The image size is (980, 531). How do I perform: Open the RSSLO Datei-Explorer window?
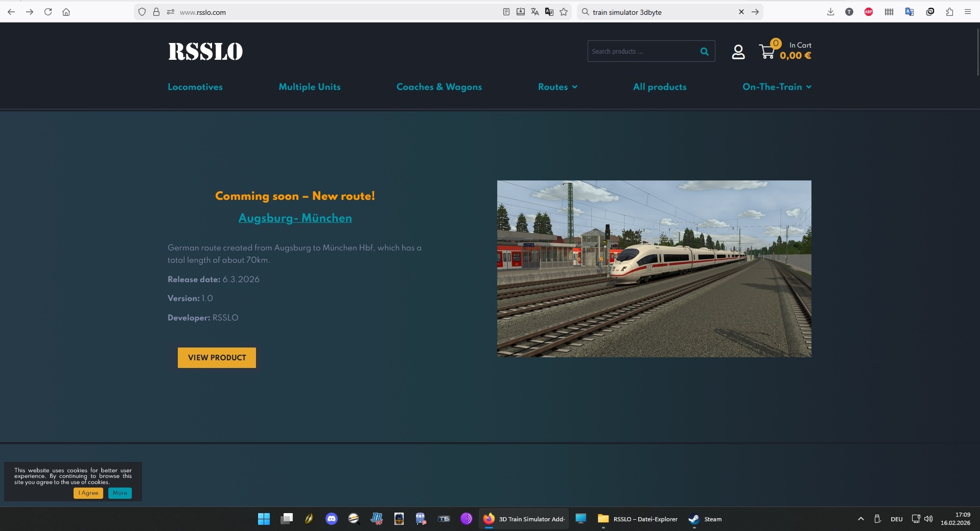coord(638,519)
